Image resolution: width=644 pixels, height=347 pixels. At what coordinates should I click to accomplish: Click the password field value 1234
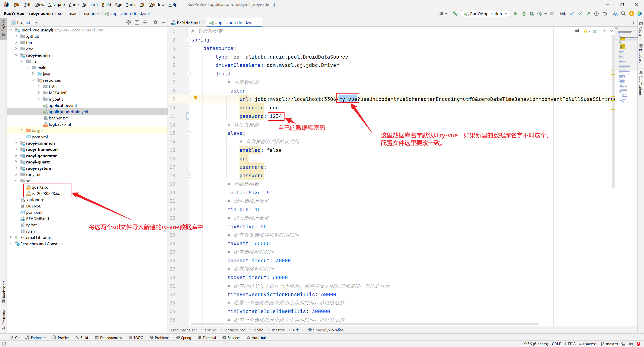[275, 116]
